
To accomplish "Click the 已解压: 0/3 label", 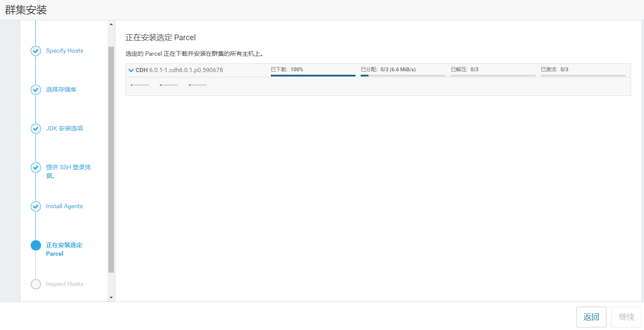I will click(464, 69).
